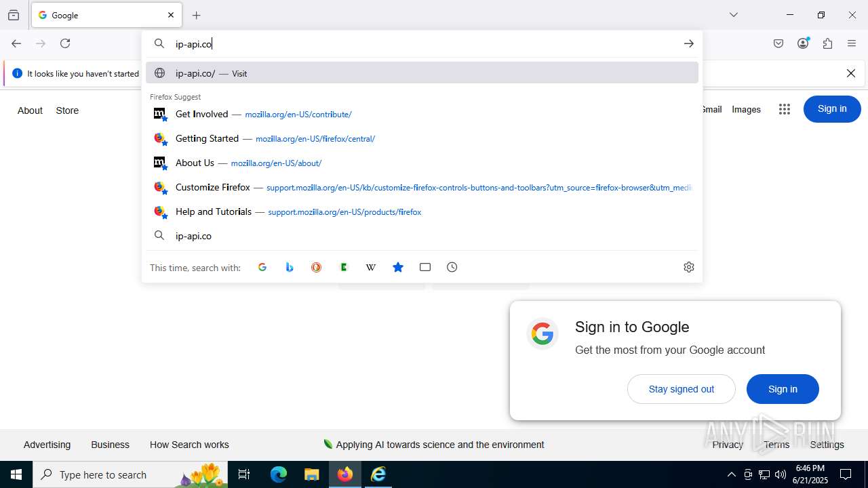Select the Help and Tutorials suggestion

[422, 211]
